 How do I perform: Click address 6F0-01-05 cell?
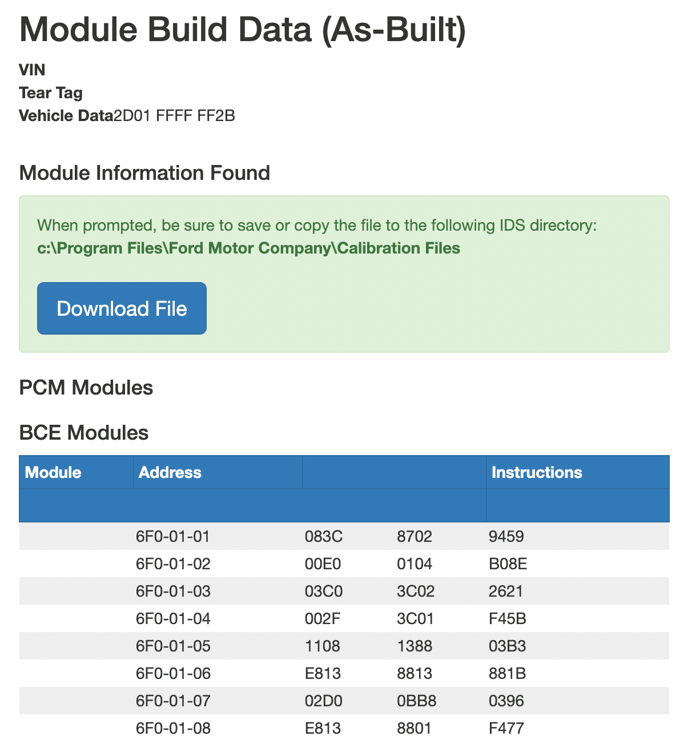[173, 646]
